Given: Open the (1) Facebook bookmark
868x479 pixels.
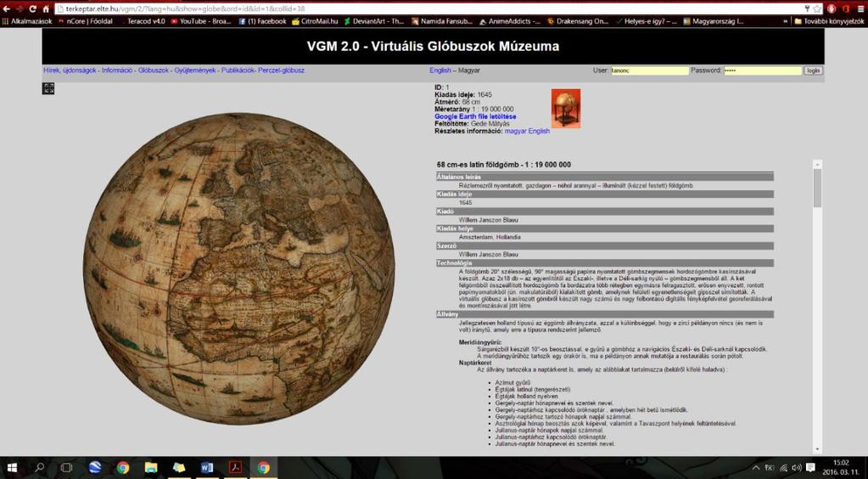Looking at the screenshot, I should click(x=262, y=21).
